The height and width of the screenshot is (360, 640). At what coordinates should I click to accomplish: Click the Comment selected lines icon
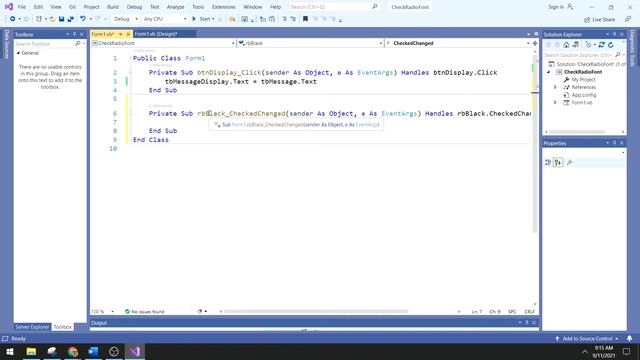coord(284,19)
